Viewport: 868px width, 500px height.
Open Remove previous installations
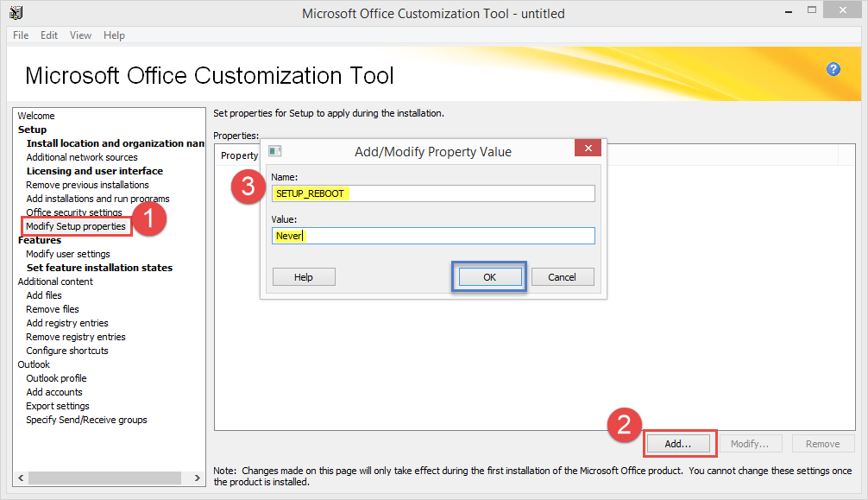click(x=87, y=185)
